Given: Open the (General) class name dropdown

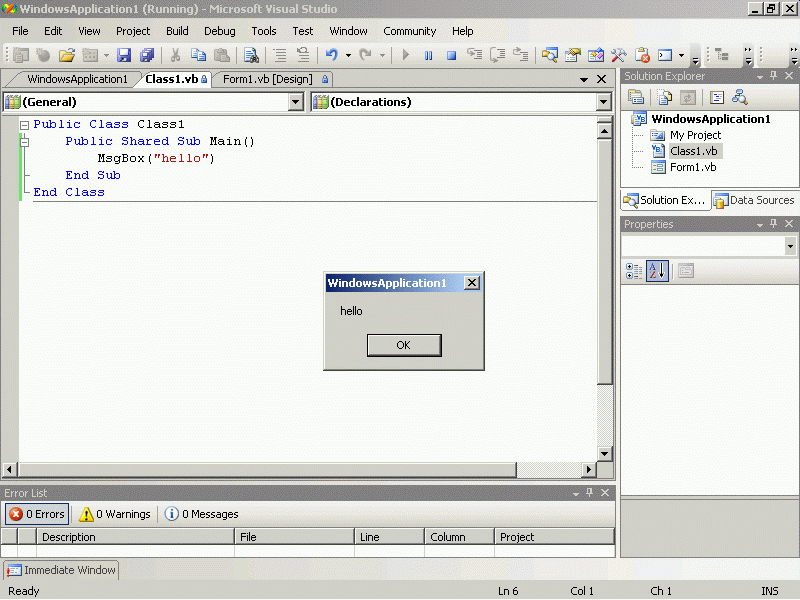Looking at the screenshot, I should 295,102.
